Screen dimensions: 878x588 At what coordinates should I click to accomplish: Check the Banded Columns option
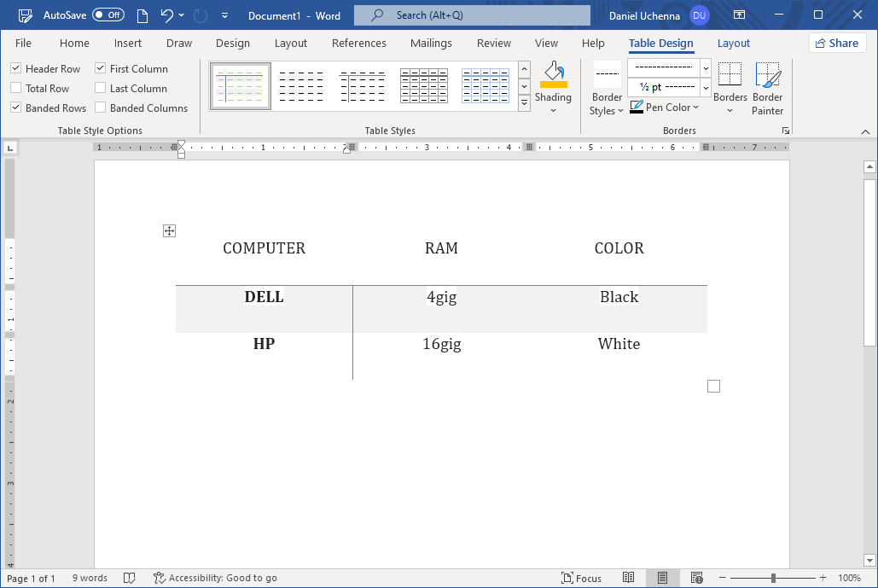pyautogui.click(x=101, y=108)
